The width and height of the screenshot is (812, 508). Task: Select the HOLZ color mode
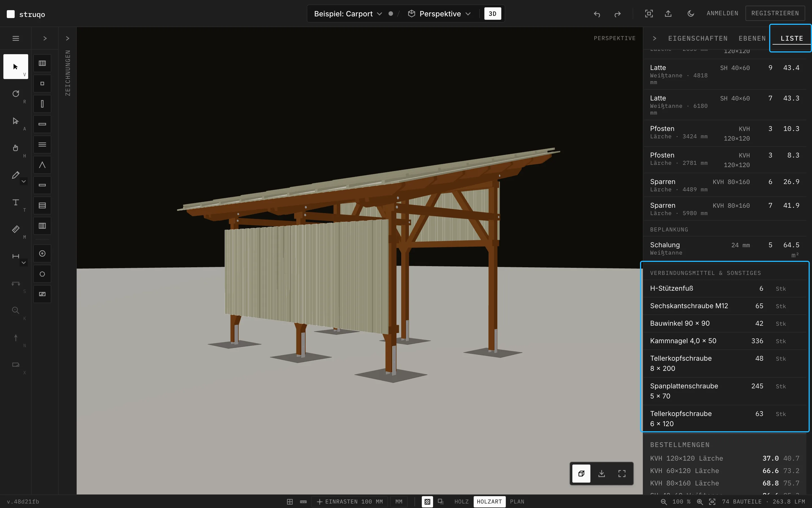click(461, 502)
